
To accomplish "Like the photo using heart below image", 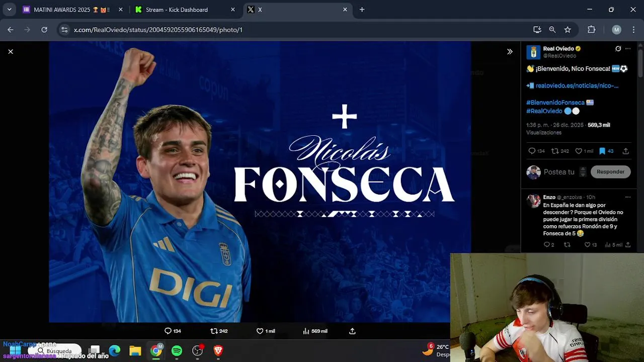I will coord(260,331).
